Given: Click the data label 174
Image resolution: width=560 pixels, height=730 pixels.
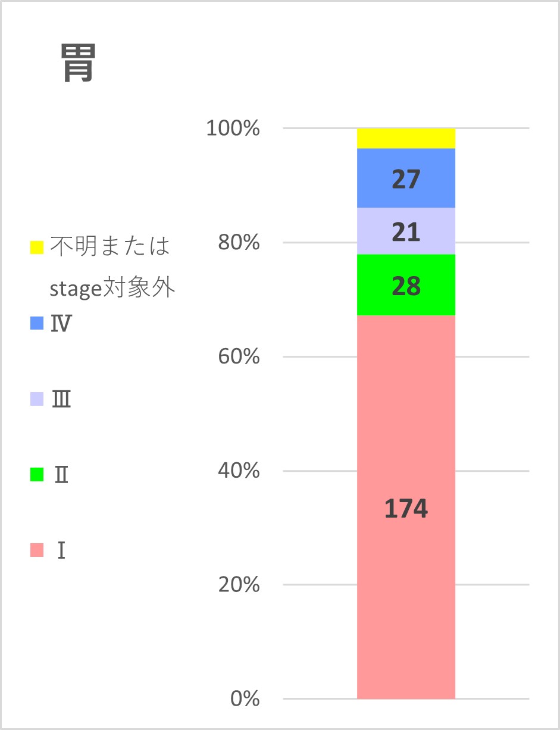Looking at the screenshot, I should [x=406, y=509].
